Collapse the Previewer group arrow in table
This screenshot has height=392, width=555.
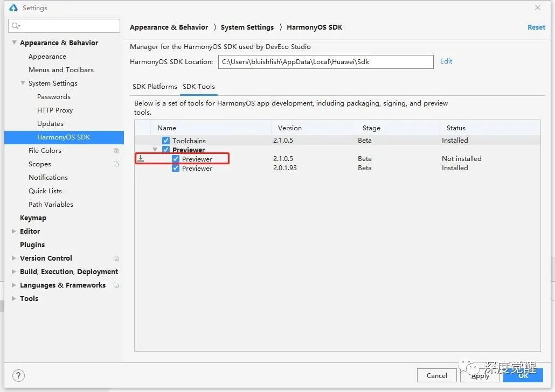point(155,150)
